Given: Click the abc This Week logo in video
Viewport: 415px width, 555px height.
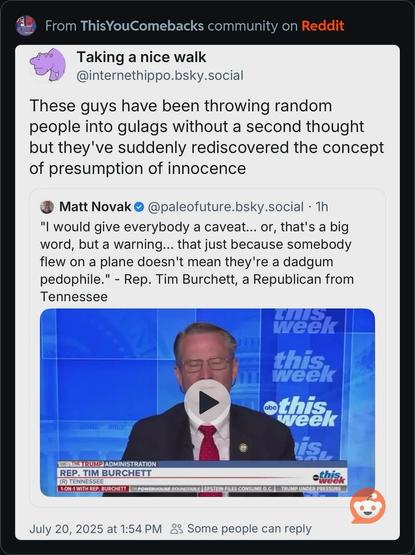Looking at the screenshot, I should 300,411.
